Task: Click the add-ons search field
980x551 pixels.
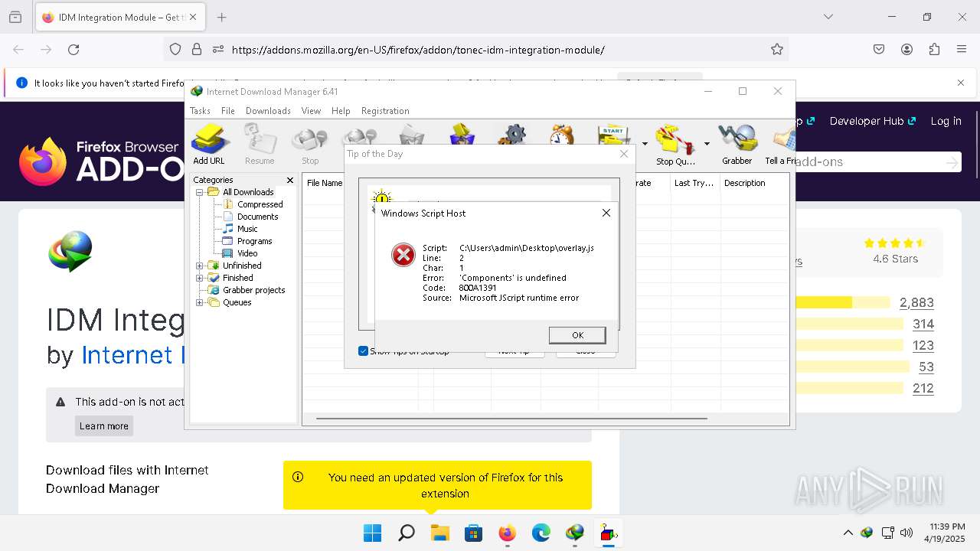Action: tap(878, 162)
